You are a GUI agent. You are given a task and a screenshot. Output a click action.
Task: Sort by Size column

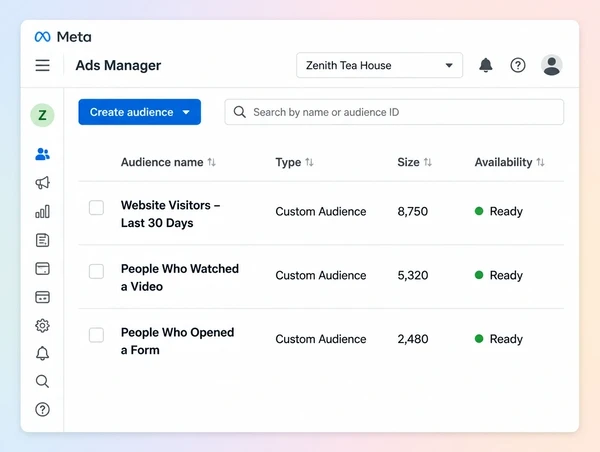(x=414, y=162)
